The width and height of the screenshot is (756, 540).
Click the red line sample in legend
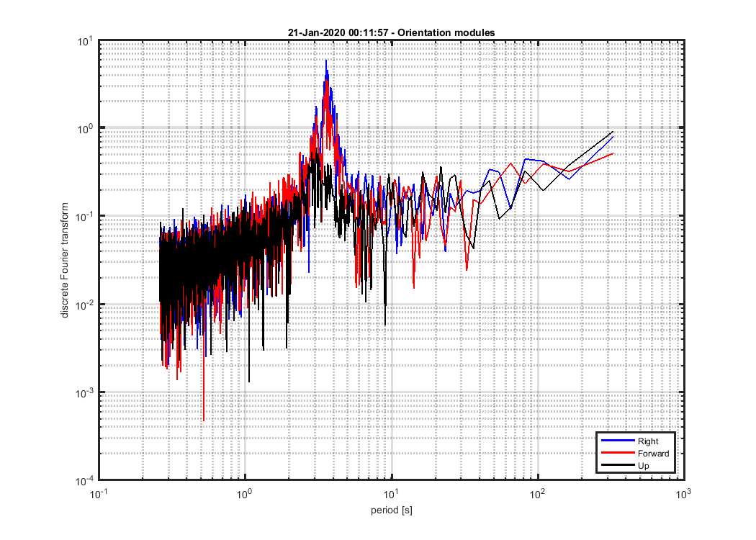618,453
